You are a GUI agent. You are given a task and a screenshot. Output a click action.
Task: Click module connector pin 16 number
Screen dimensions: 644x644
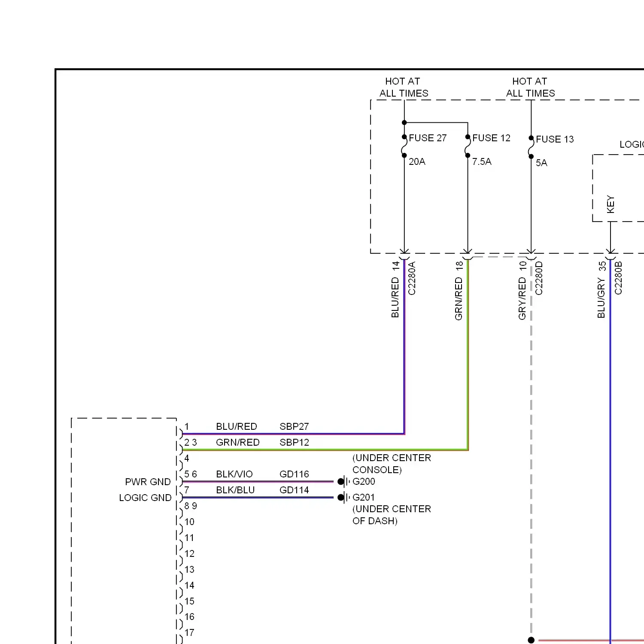click(x=189, y=617)
